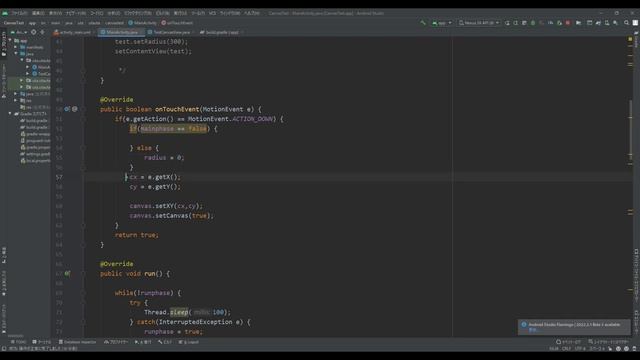640x360 pixels.
Task: Open the Logcat tool window
Action: point(189,342)
